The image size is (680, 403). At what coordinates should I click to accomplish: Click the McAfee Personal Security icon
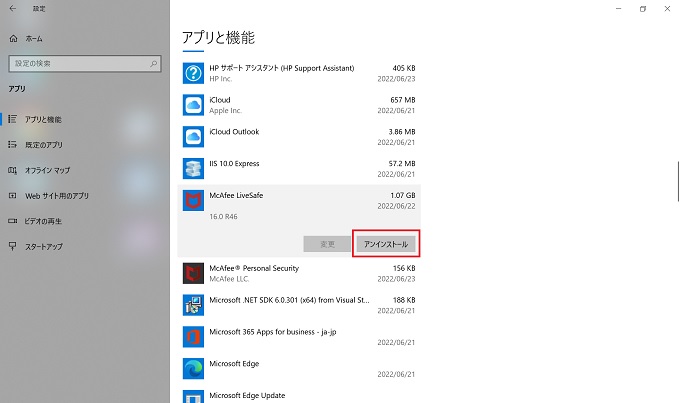[x=193, y=273]
